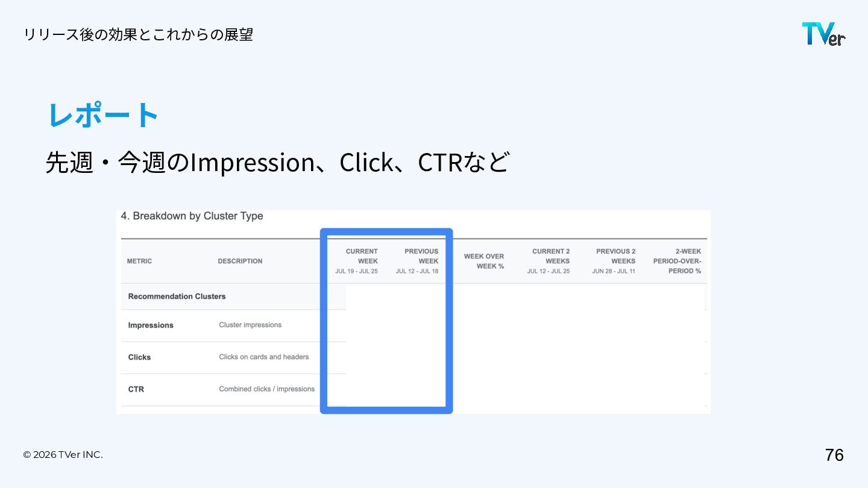The image size is (868, 488).
Task: Click the Clicks metric row
Action: pos(233,357)
